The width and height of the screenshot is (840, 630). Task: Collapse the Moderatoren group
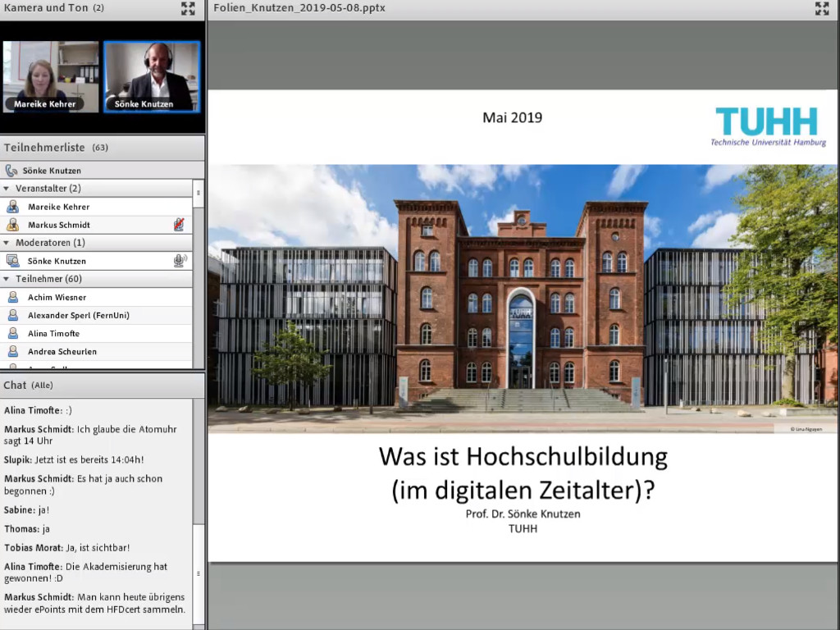7,243
